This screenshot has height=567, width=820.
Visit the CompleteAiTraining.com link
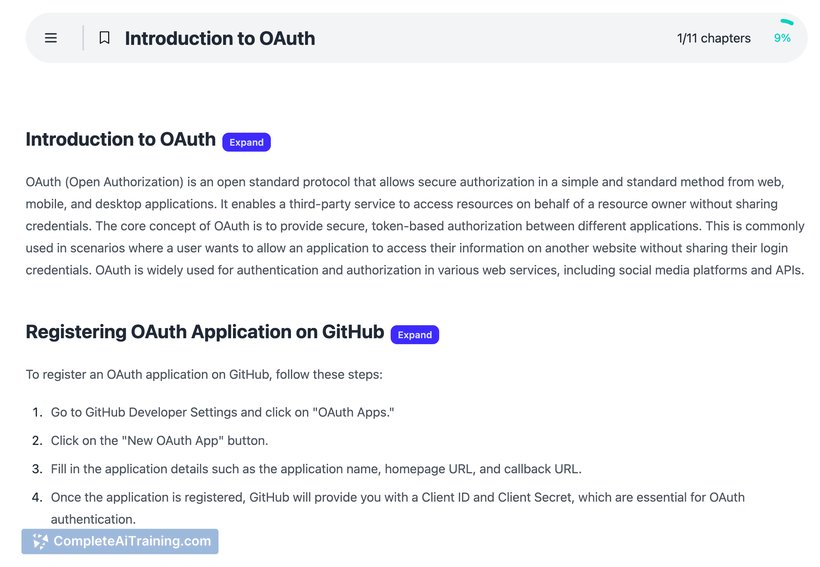(131, 541)
